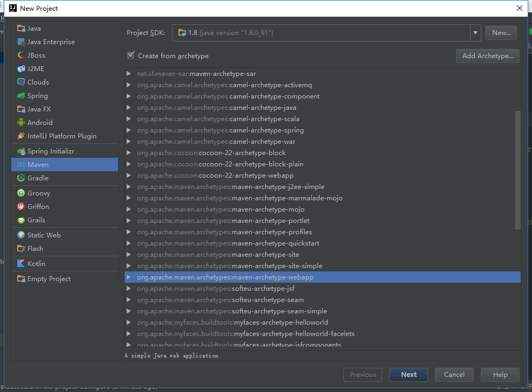
Task: Select the Android robot icon
Action: click(21, 123)
